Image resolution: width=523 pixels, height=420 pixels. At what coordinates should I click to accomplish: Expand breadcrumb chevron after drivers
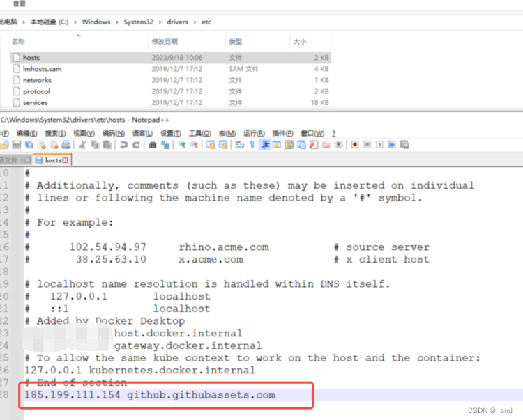[x=195, y=22]
